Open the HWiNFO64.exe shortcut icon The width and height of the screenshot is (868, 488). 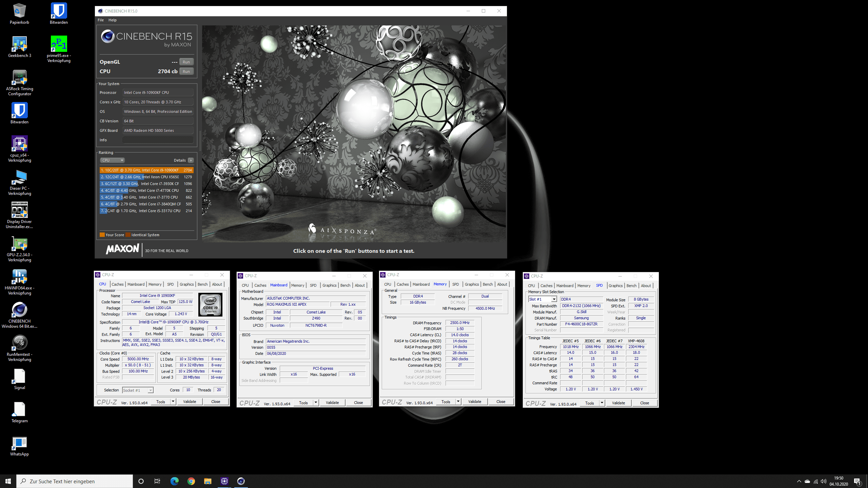19,277
